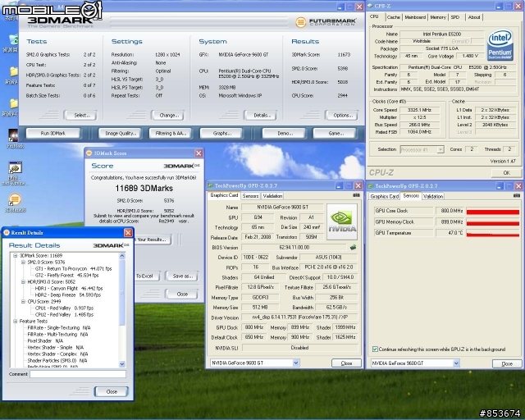Click the Game... button
Image resolution: width=525 pixels, height=420 pixels.
[334, 133]
